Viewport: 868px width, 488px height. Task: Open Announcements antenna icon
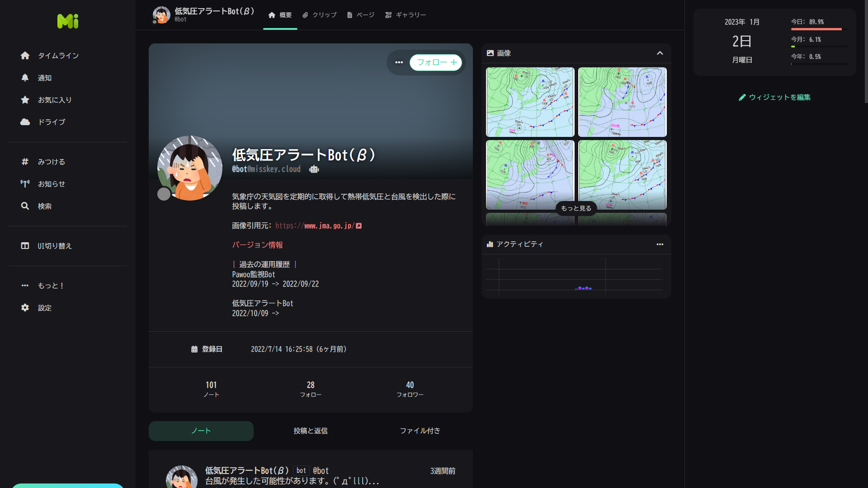25,184
